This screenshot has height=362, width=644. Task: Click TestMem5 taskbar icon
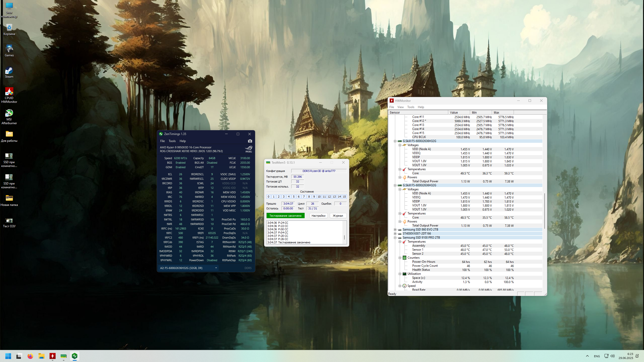63,356
